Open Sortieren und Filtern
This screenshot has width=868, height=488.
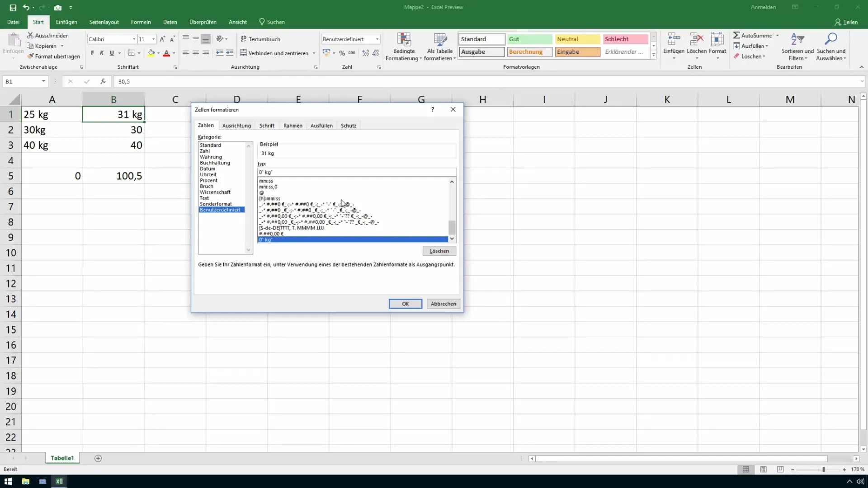[x=797, y=47]
